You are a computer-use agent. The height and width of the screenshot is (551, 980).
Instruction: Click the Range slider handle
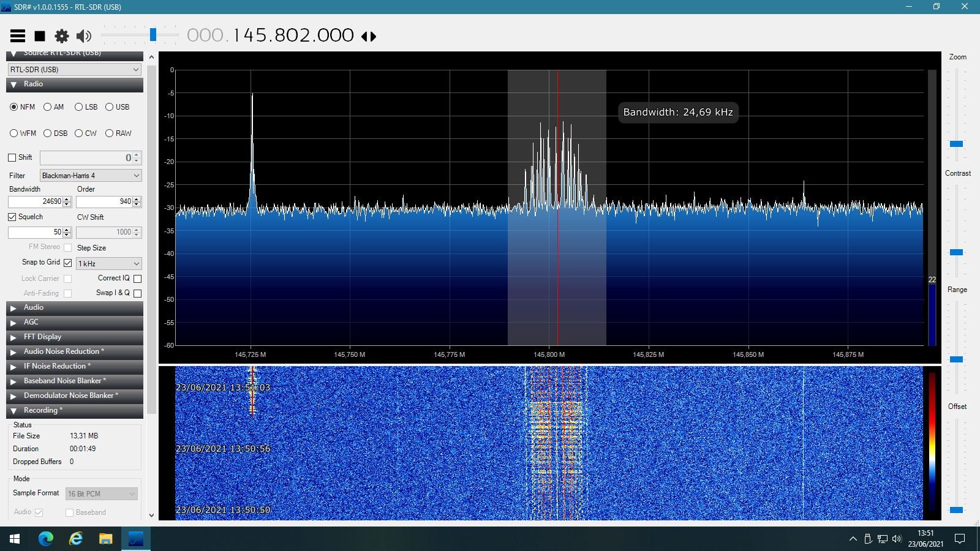(x=956, y=359)
